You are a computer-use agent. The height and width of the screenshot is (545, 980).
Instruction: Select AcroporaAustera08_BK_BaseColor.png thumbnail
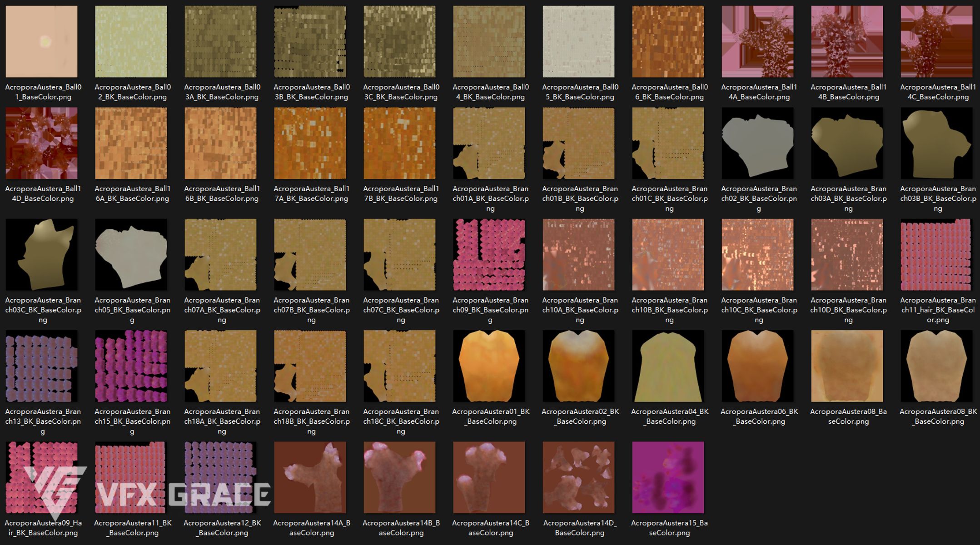click(x=936, y=366)
